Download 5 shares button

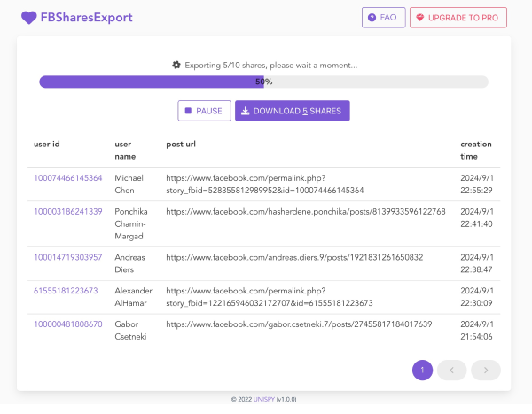(293, 111)
